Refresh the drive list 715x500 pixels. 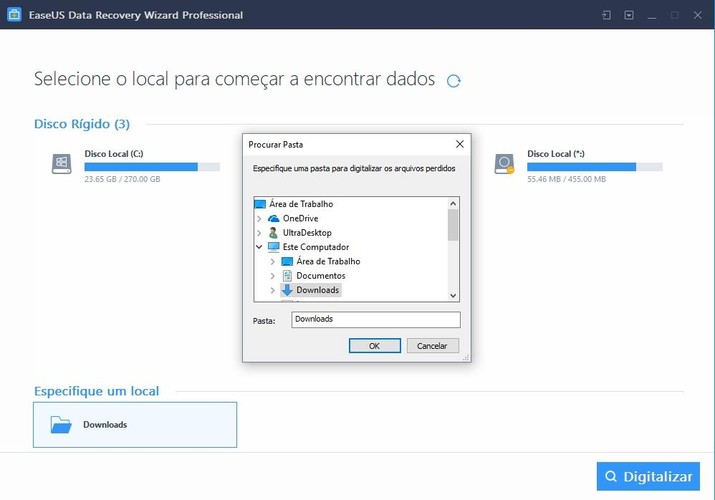click(453, 81)
